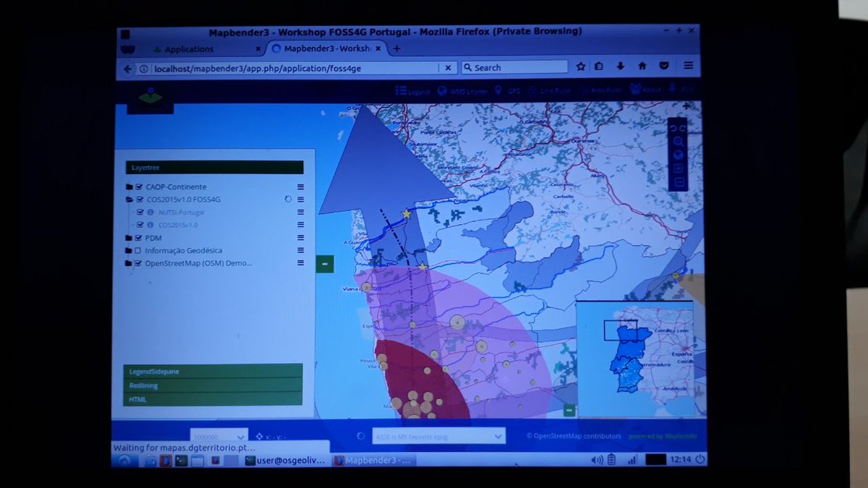Open layer menu for NUTSI-Portugal

[300, 213]
